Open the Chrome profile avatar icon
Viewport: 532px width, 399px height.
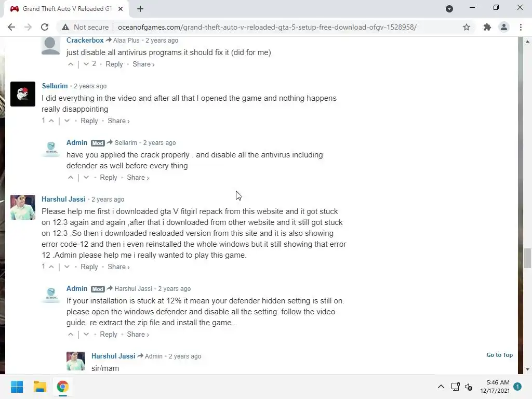(x=504, y=27)
